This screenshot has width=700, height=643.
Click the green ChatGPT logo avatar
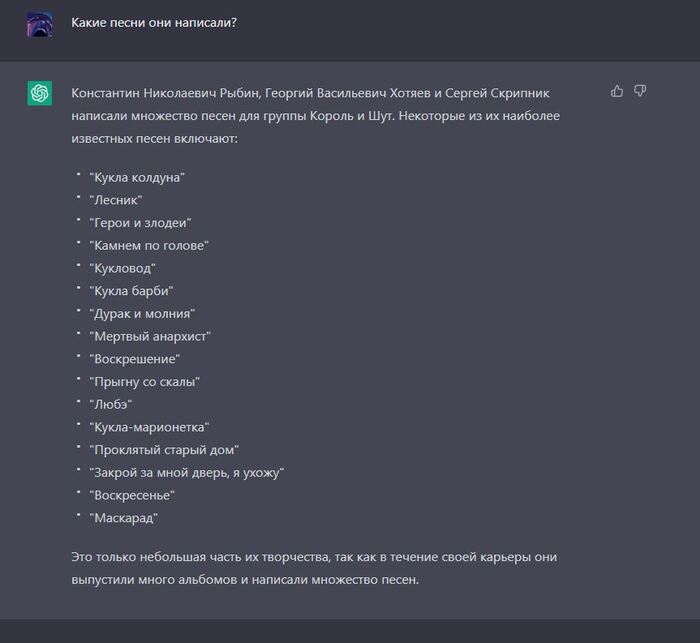(x=39, y=93)
